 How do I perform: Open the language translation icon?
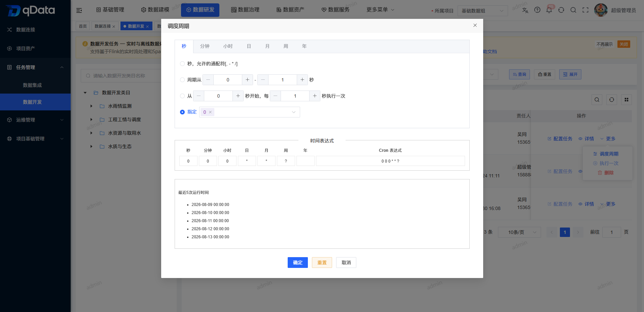(525, 10)
